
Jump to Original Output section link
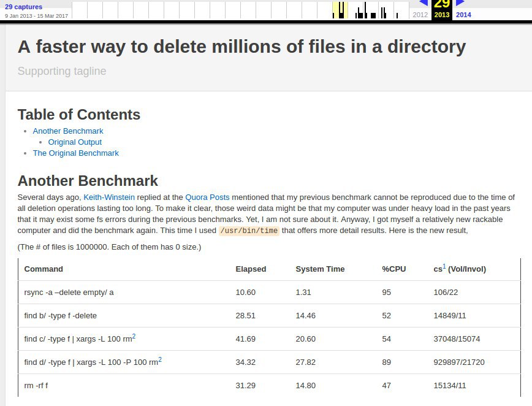click(75, 142)
